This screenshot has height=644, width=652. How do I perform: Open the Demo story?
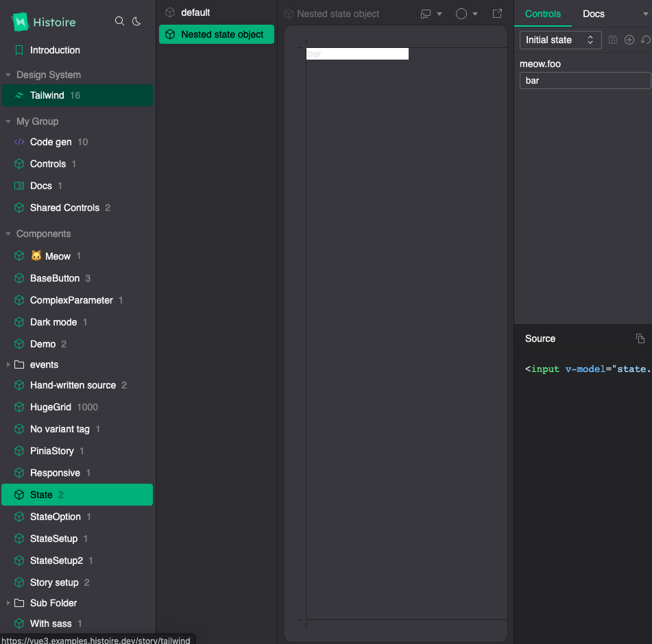[x=77, y=344]
